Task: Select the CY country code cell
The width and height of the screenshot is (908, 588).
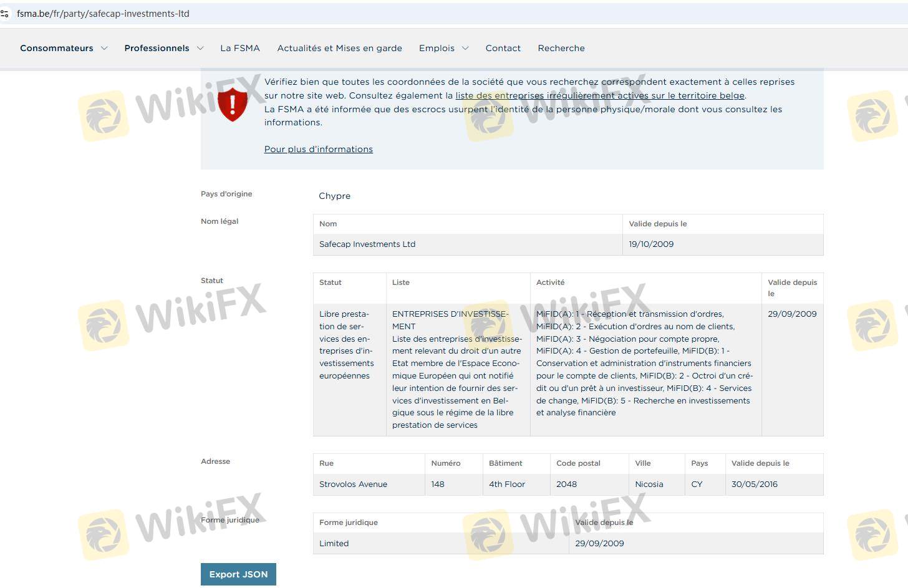Action: click(x=705, y=484)
